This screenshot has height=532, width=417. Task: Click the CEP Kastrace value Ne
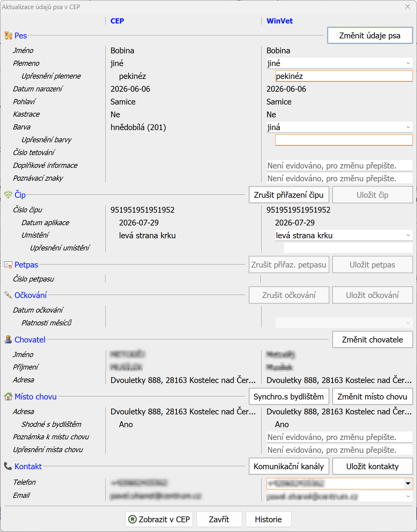point(115,115)
